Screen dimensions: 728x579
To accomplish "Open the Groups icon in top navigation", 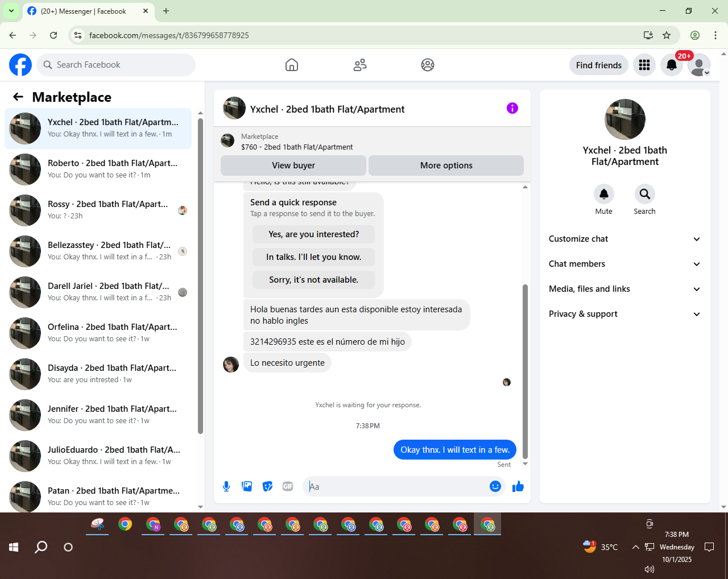I will pyautogui.click(x=428, y=65).
